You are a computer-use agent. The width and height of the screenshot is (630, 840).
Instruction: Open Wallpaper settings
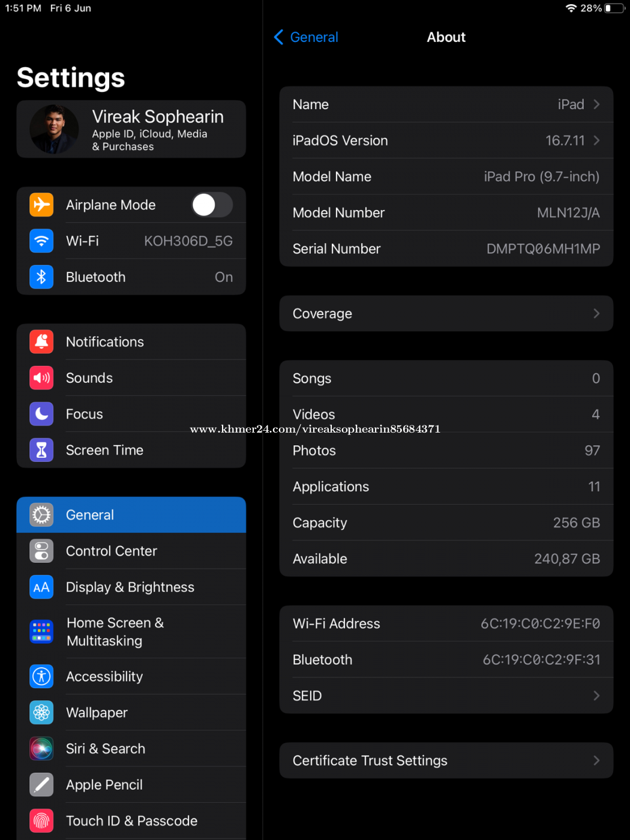pos(131,712)
